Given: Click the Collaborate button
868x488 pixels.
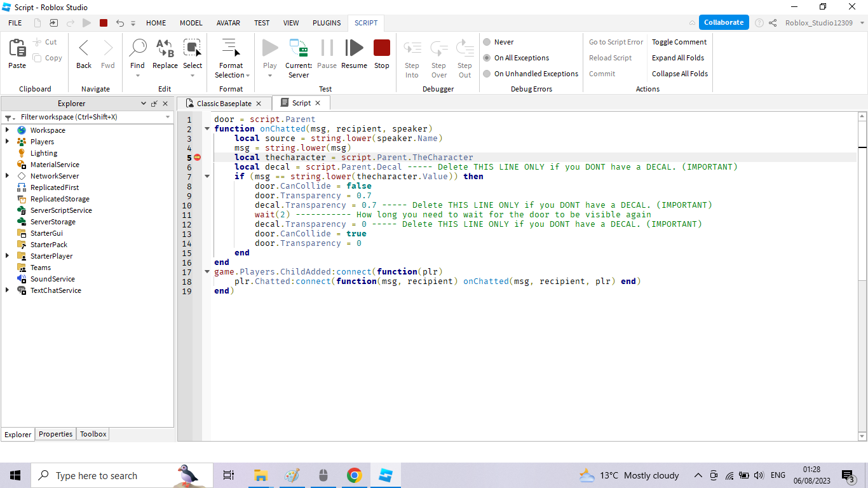Looking at the screenshot, I should click(723, 22).
